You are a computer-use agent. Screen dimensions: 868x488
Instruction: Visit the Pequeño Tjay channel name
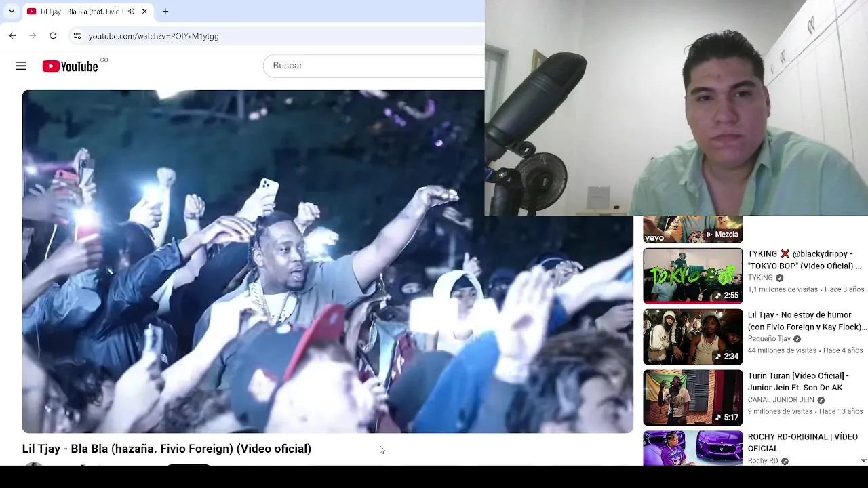[770, 339]
